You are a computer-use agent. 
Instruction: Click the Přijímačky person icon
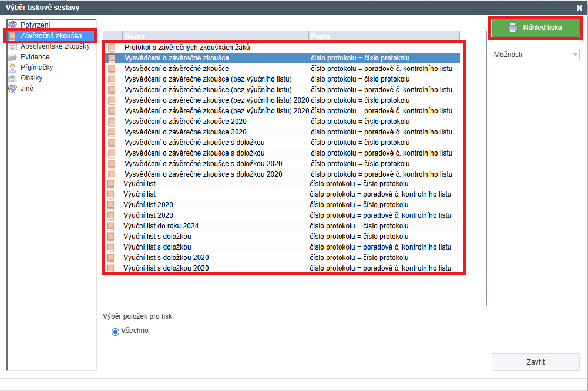click(12, 68)
